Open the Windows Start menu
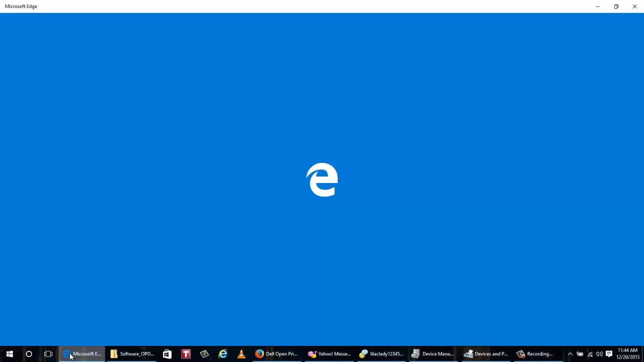 (x=10, y=354)
